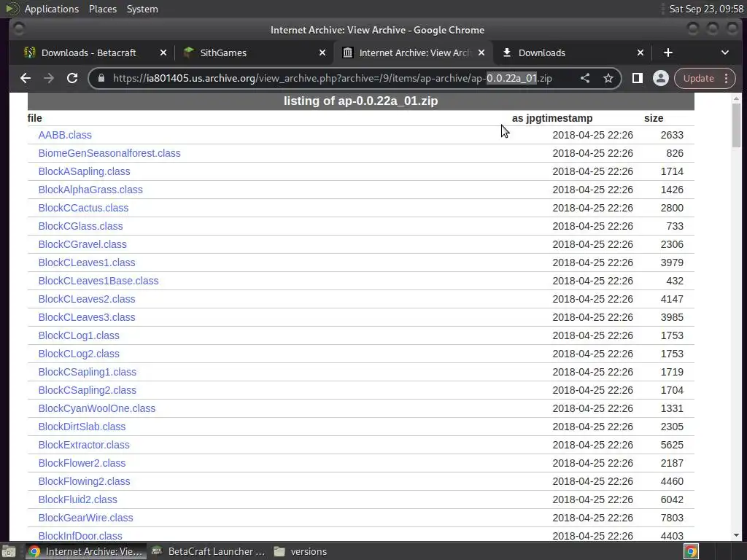Click the page vertical scrollbar thumb
Screen dimensions: 747x560
click(737, 125)
